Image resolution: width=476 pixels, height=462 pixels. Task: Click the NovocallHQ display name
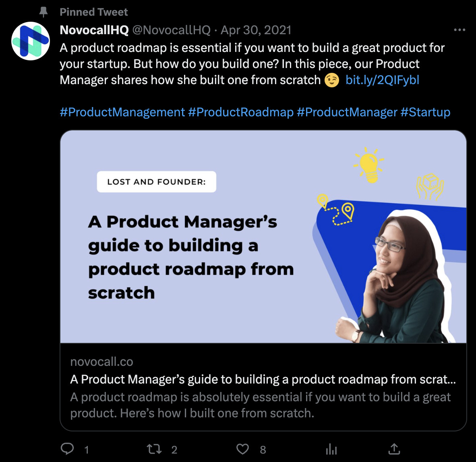pyautogui.click(x=93, y=29)
